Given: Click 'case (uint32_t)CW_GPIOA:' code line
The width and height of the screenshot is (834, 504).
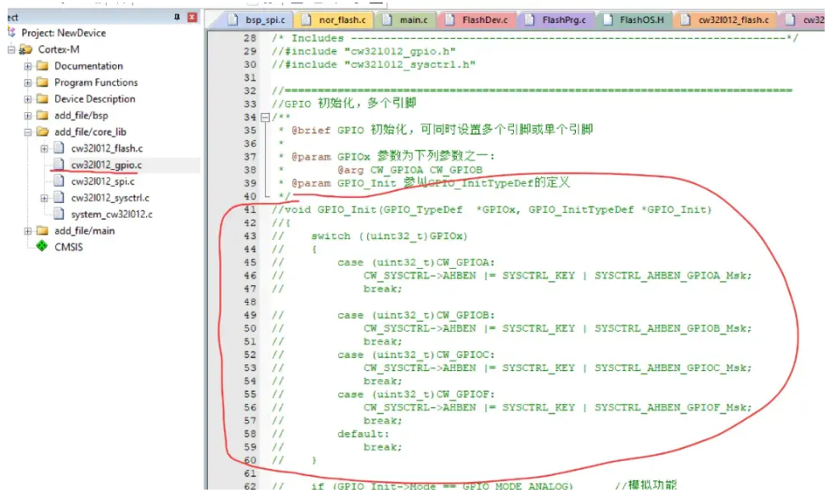Looking at the screenshot, I should [416, 262].
